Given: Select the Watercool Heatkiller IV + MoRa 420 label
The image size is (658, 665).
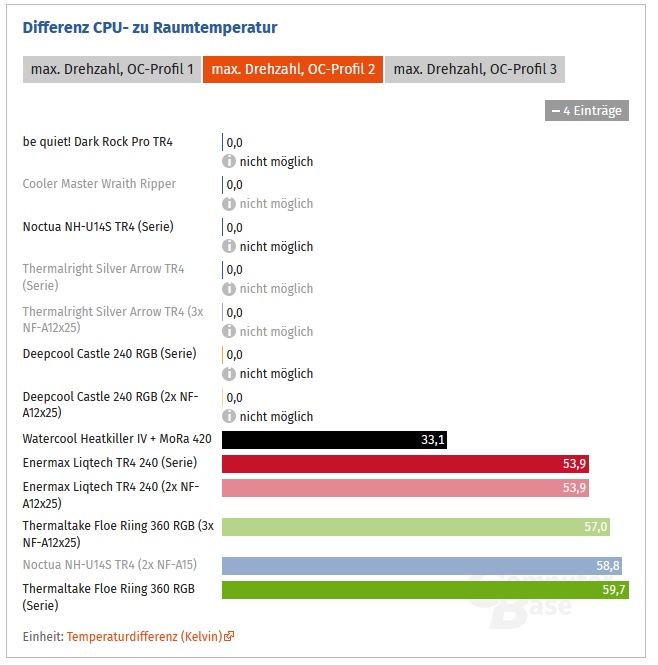Looking at the screenshot, I should click(x=117, y=439).
